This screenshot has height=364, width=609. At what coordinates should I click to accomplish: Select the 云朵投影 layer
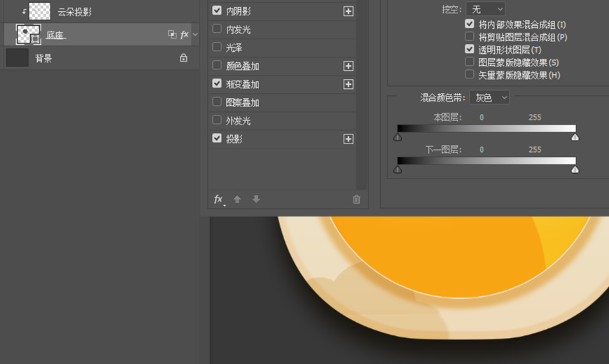click(x=74, y=12)
